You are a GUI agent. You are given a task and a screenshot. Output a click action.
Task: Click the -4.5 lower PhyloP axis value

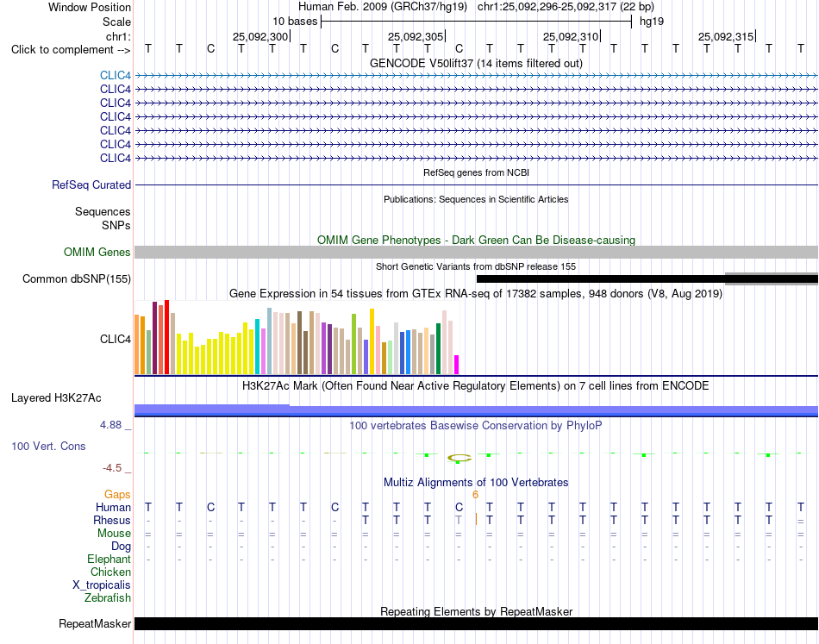112,468
